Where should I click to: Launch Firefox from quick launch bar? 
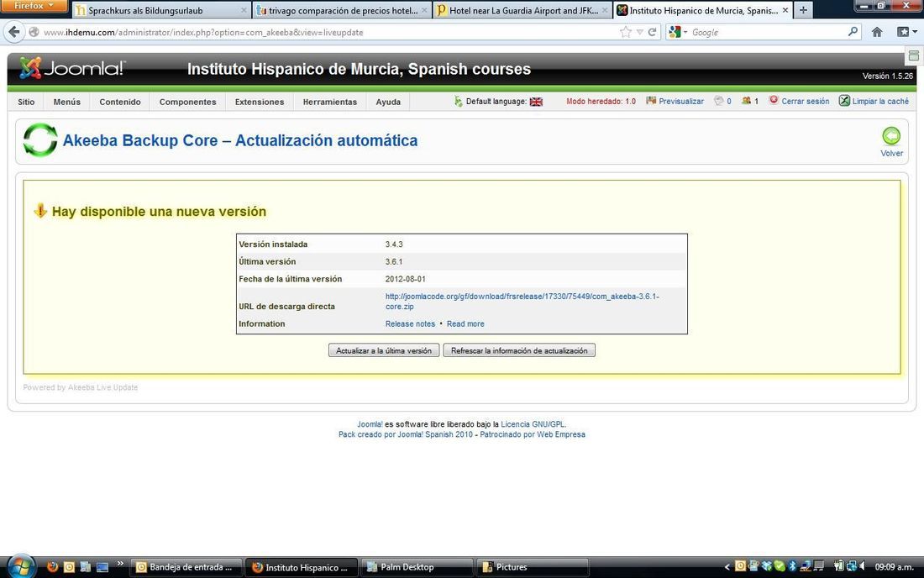point(52,567)
